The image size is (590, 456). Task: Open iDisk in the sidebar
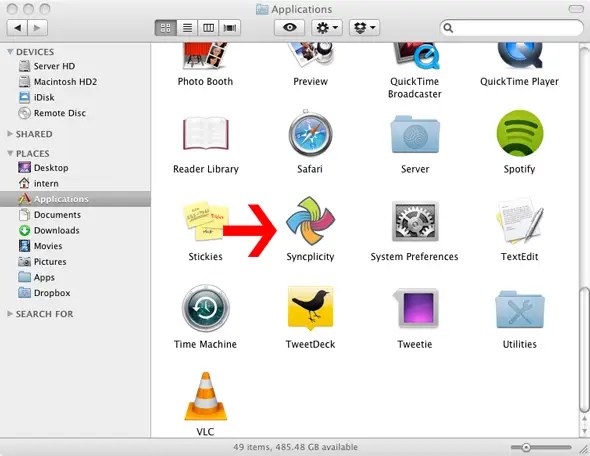coord(75,97)
